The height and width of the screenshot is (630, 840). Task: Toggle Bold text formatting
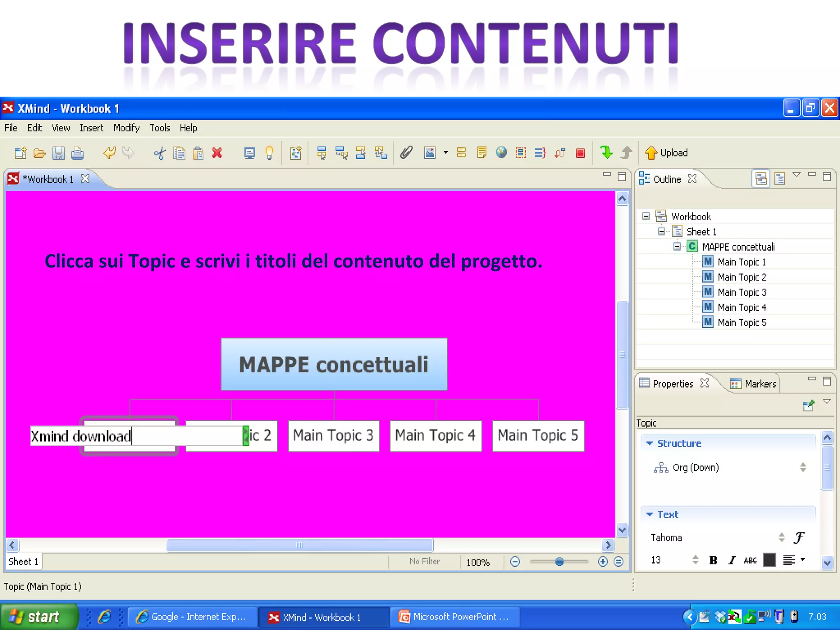point(713,560)
